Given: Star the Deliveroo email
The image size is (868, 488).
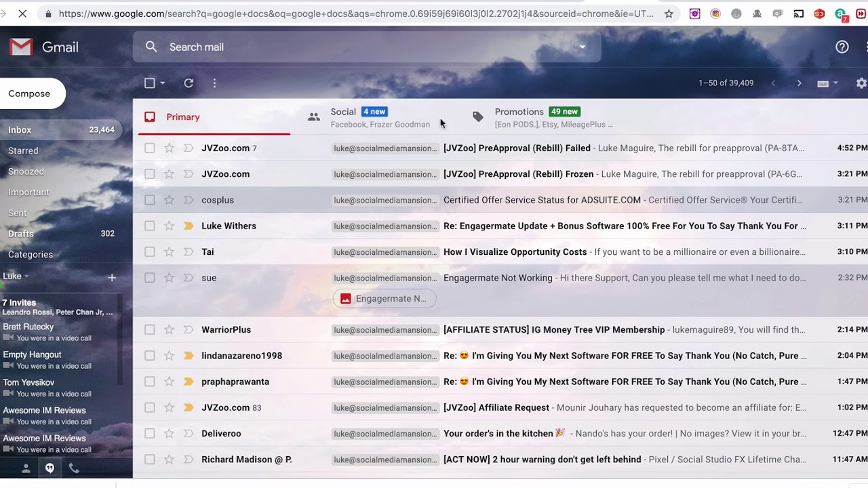Looking at the screenshot, I should [169, 434].
